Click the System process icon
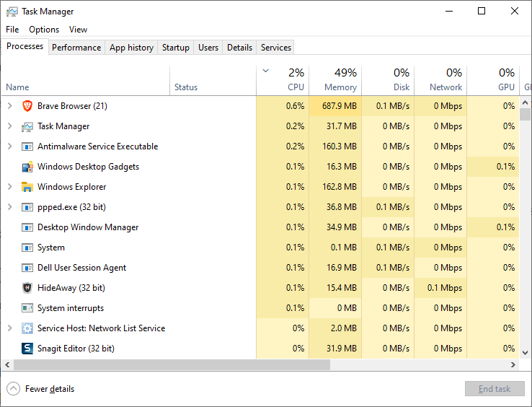 pos(27,248)
